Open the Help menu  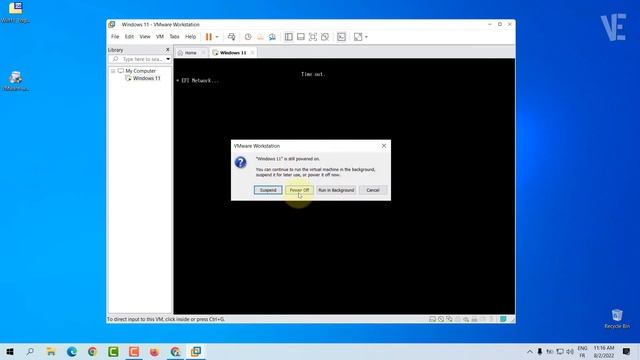(191, 37)
